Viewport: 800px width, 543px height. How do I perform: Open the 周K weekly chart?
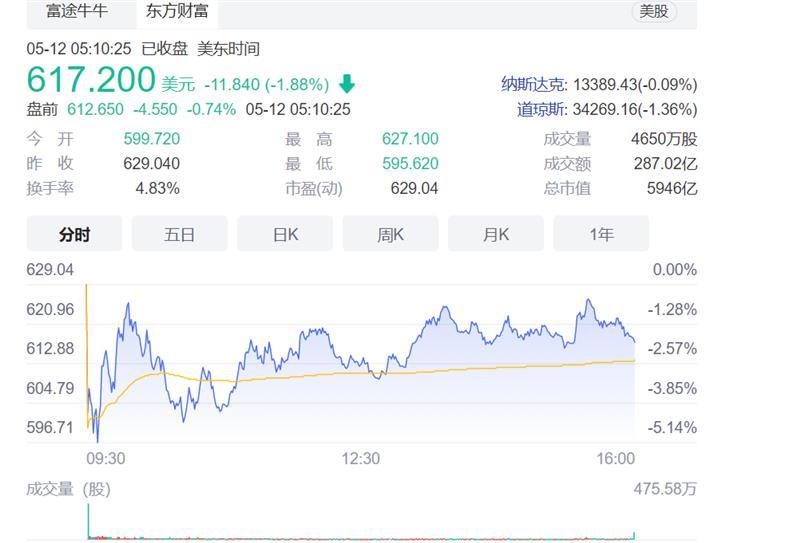pos(390,234)
